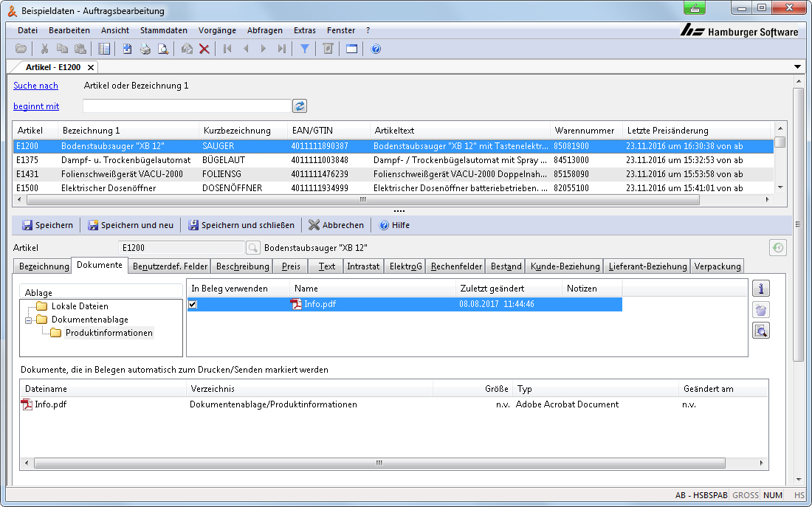This screenshot has width=812, height=507.
Task: Sort by the Warennummer column header
Action: (586, 131)
